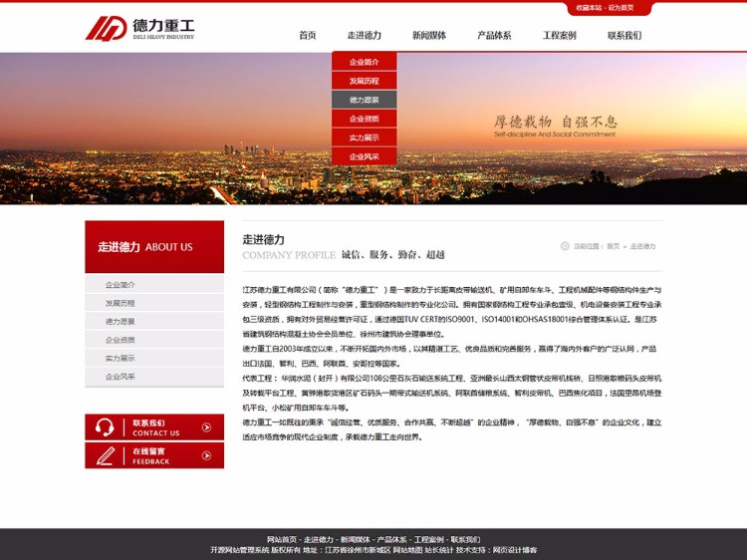This screenshot has width=747, height=560.
Task: Open 企业资质 in the left sidebar list
Action: 154,340
